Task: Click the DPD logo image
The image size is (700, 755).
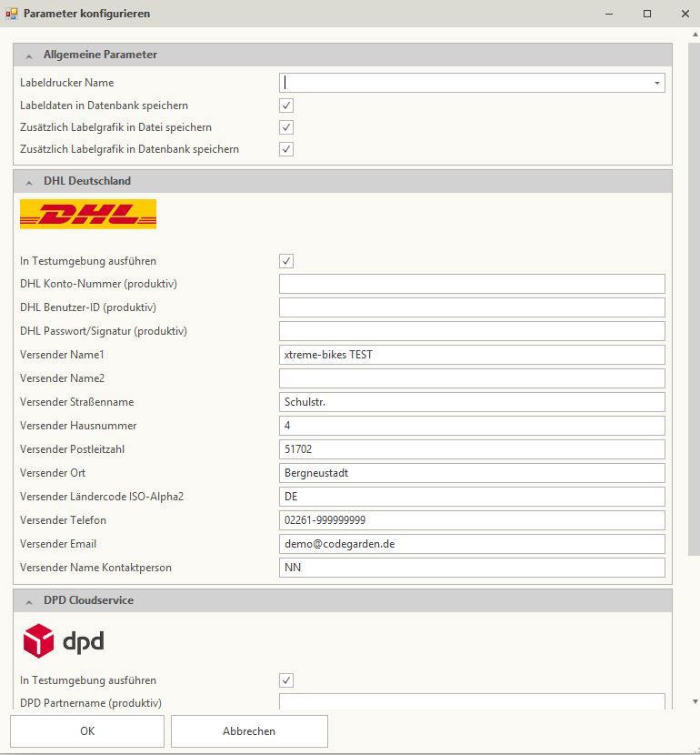Action: click(64, 641)
